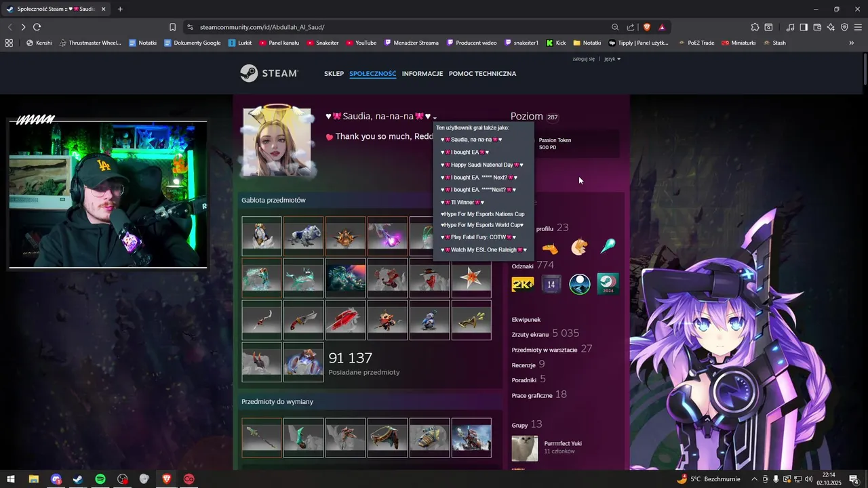868x488 pixels.
Task: Open the Brave Wallet icon in the toolbar
Action: 817,27
